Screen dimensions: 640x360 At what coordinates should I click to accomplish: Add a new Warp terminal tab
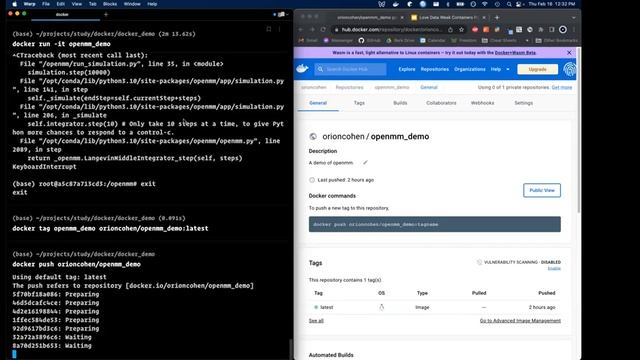[x=106, y=14]
